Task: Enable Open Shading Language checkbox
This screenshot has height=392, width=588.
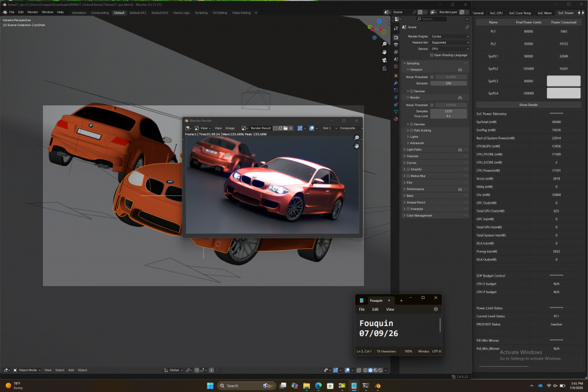Action: 432,55
